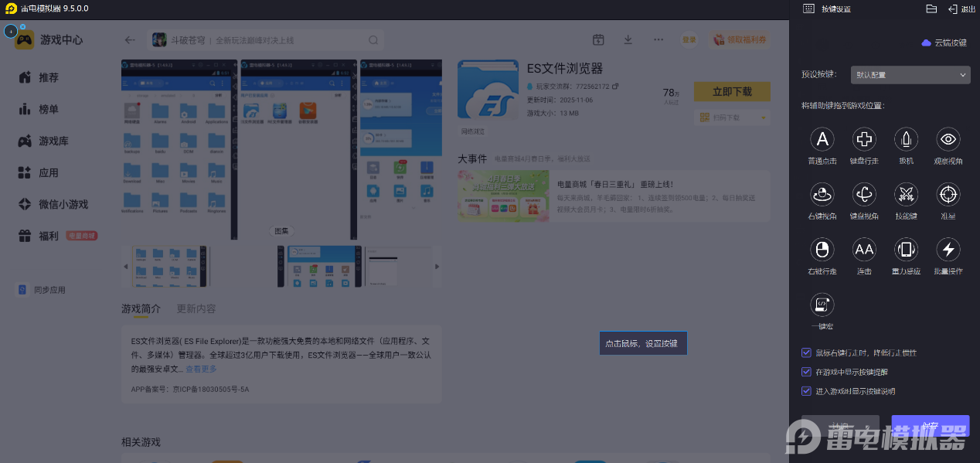Viewport: 980px width, 463px height.
Task: Click the magnifier search icon
Action: click(373, 40)
